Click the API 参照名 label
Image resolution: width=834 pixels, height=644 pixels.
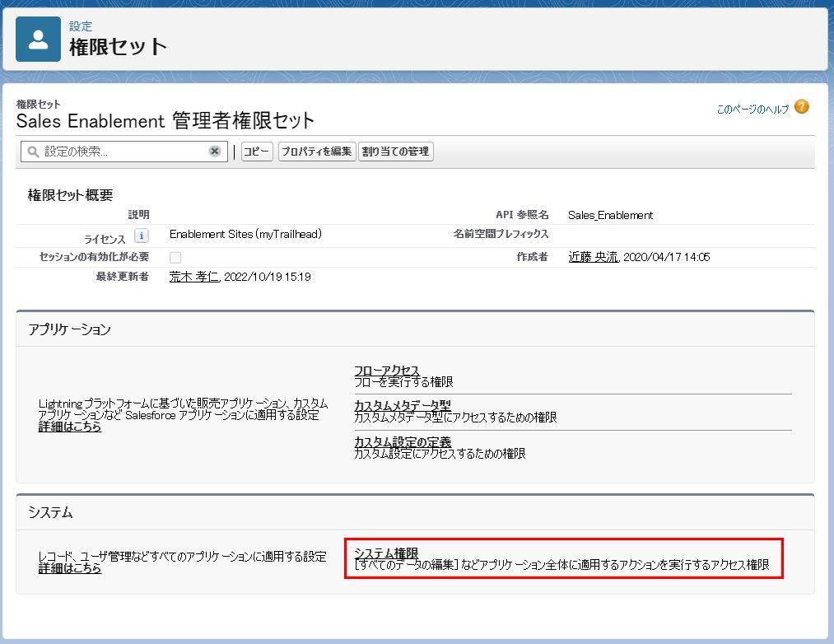522,214
